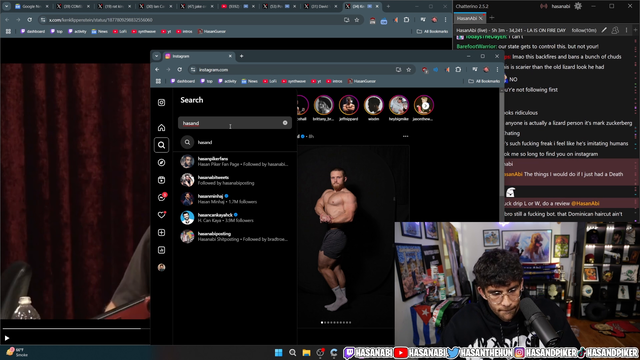Open Extensions puzzle icon in Instagram window

point(458,70)
